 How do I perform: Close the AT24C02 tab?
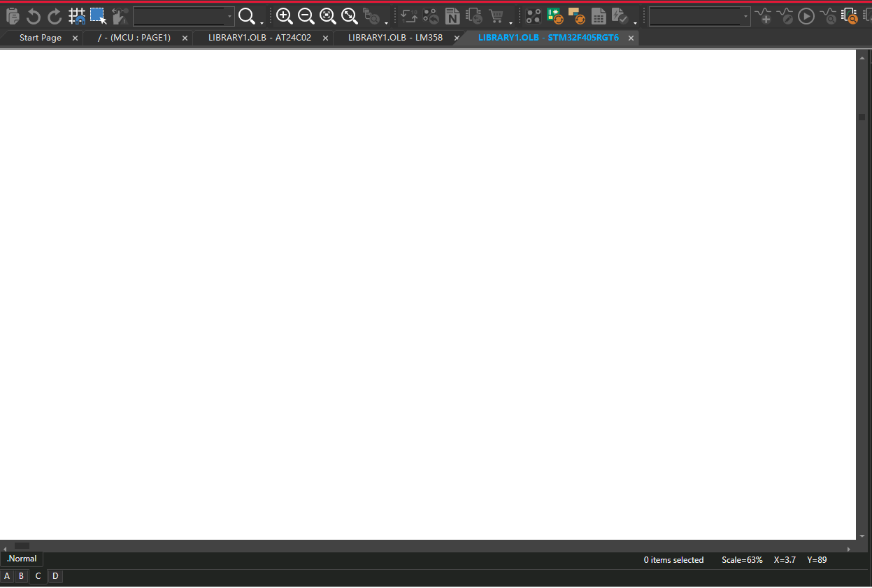pos(325,38)
